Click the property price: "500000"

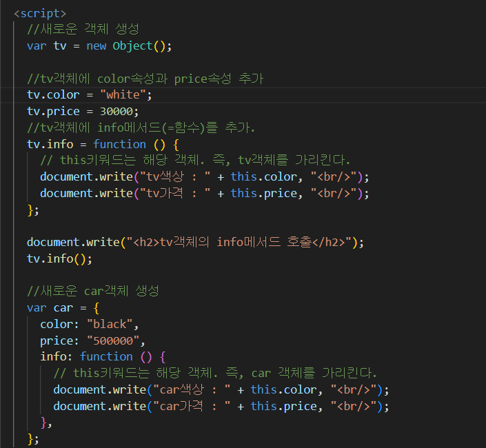click(92, 340)
